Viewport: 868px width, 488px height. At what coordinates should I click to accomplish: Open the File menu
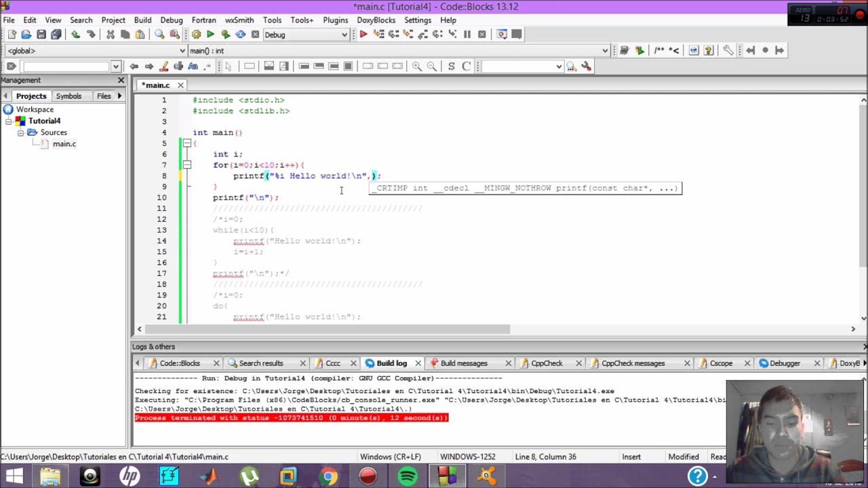[x=9, y=20]
